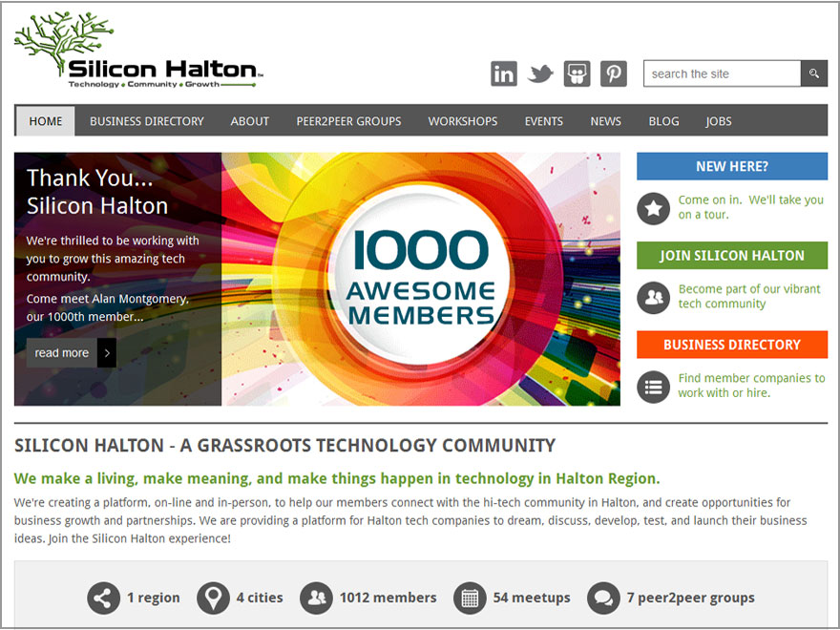Open the Jobs navigation item

[719, 121]
